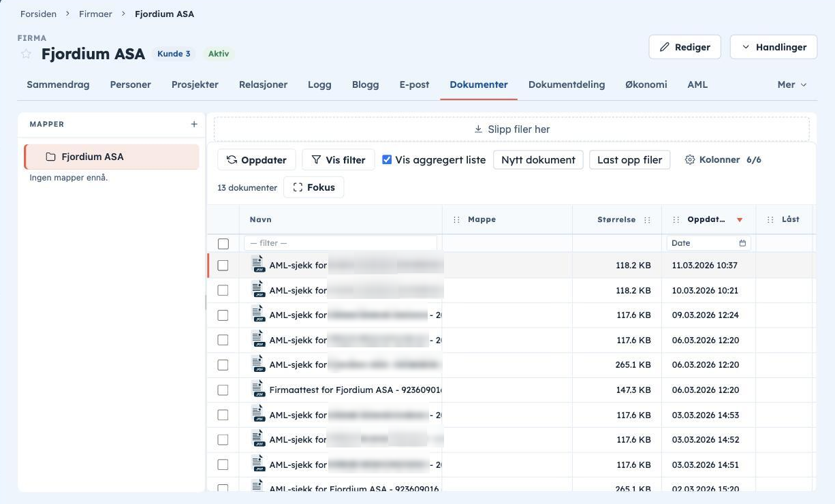835x504 pixels.
Task: Click the drag handle of the Låst column
Action: 770,220
